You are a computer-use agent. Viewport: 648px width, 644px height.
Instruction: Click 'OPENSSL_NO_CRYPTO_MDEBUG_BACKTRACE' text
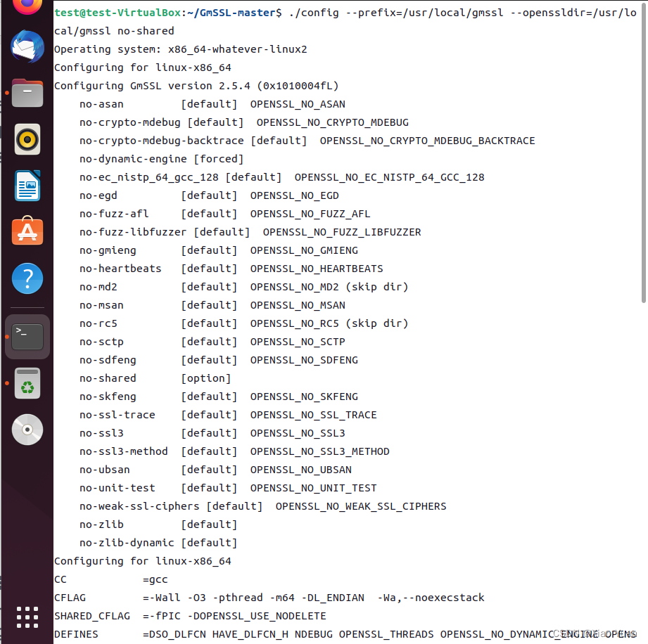click(427, 141)
